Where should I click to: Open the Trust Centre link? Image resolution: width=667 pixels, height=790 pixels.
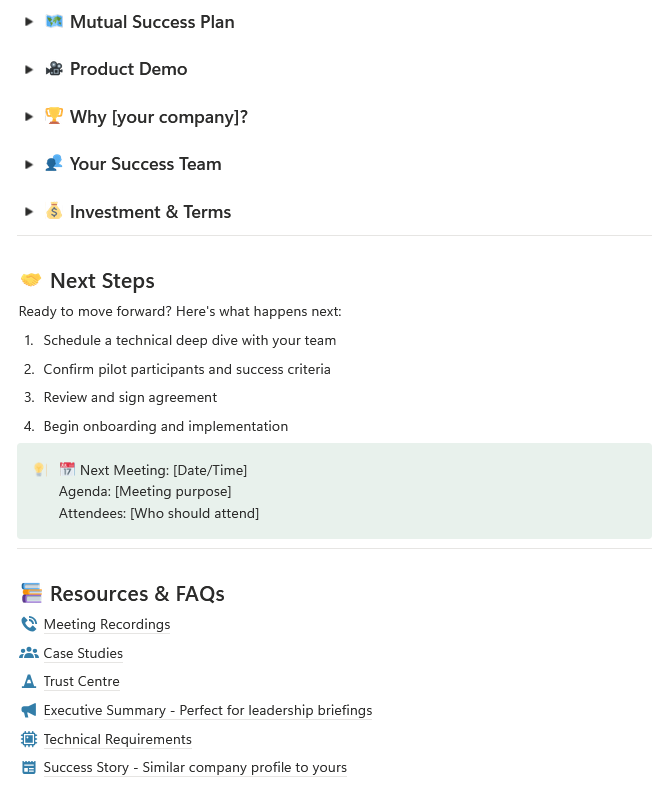click(81, 681)
